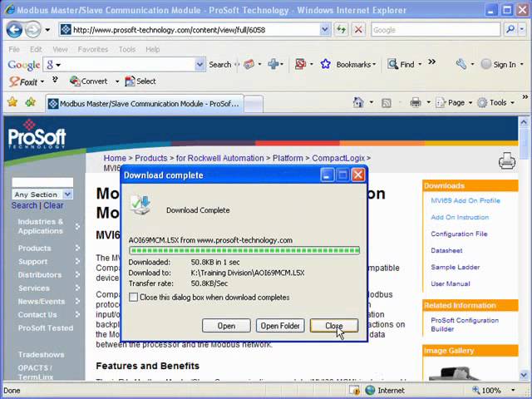The image size is (532, 399).
Task: Click the Support sidebar item
Action: click(x=33, y=262)
